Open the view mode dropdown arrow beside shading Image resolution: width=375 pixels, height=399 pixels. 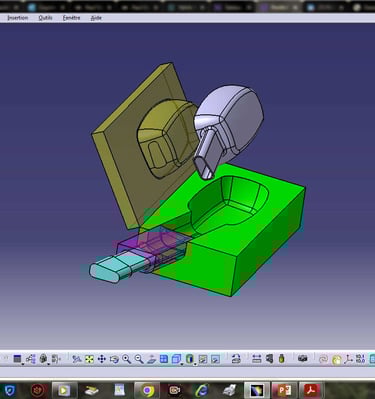pyautogui.click(x=195, y=364)
